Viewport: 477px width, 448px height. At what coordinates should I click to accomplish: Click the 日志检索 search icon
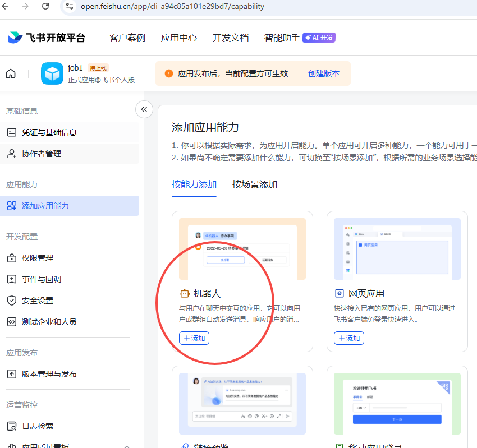coord(12,427)
